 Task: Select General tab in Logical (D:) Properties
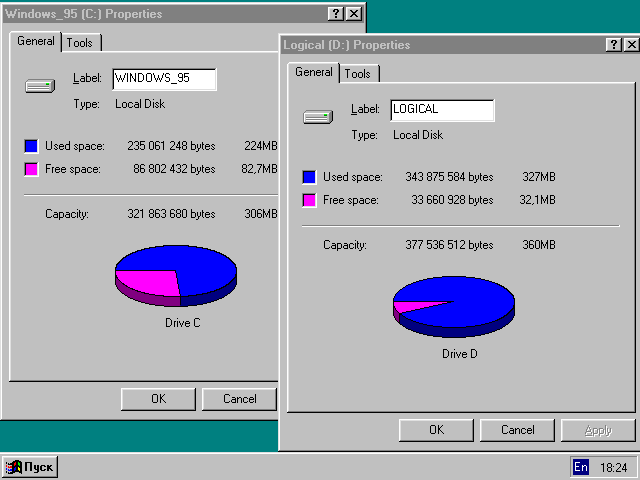(x=313, y=72)
